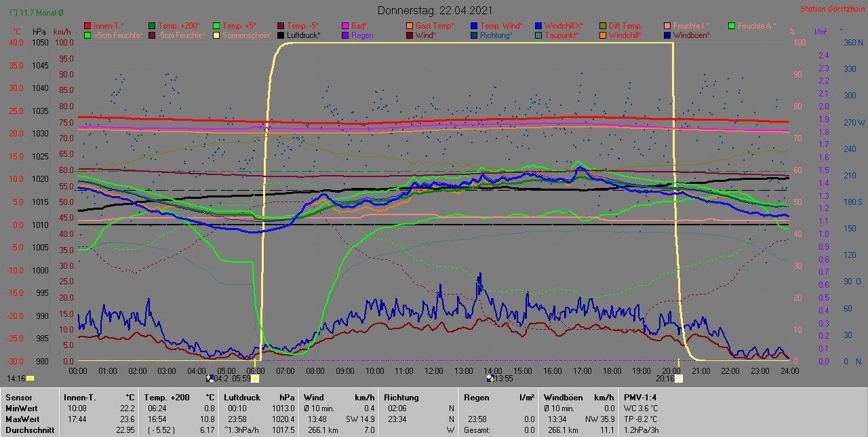Click the 1020.4 maximum pressure value
This screenshot has width=868, height=437.
[x=283, y=419]
